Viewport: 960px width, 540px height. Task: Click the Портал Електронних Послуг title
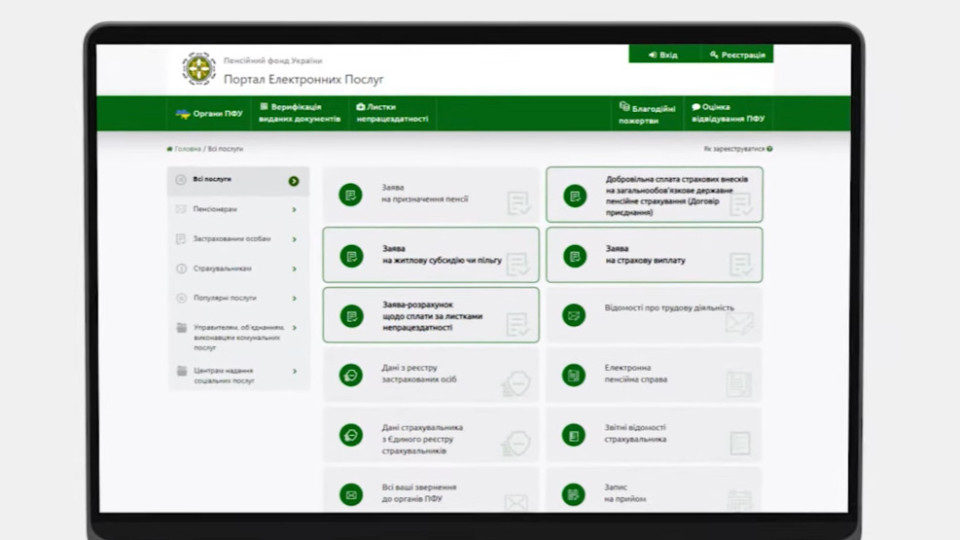304,80
